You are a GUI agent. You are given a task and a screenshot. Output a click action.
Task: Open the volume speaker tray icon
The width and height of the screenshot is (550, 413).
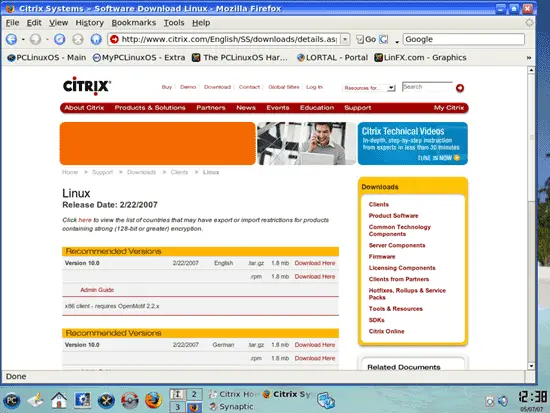503,401
